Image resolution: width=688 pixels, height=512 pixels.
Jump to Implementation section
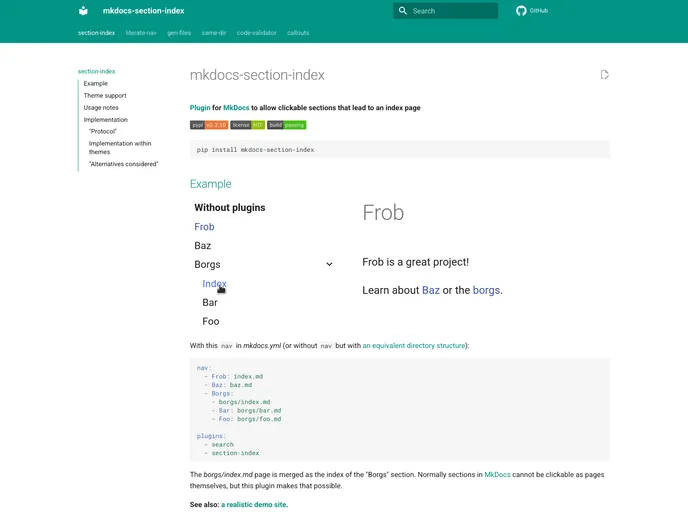(106, 119)
